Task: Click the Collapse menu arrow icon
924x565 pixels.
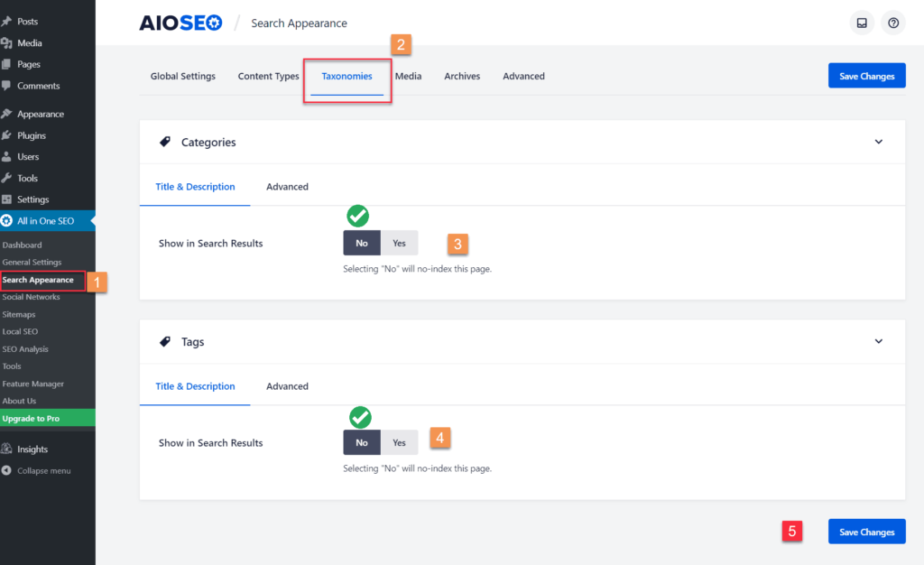Action: pyautogui.click(x=6, y=470)
